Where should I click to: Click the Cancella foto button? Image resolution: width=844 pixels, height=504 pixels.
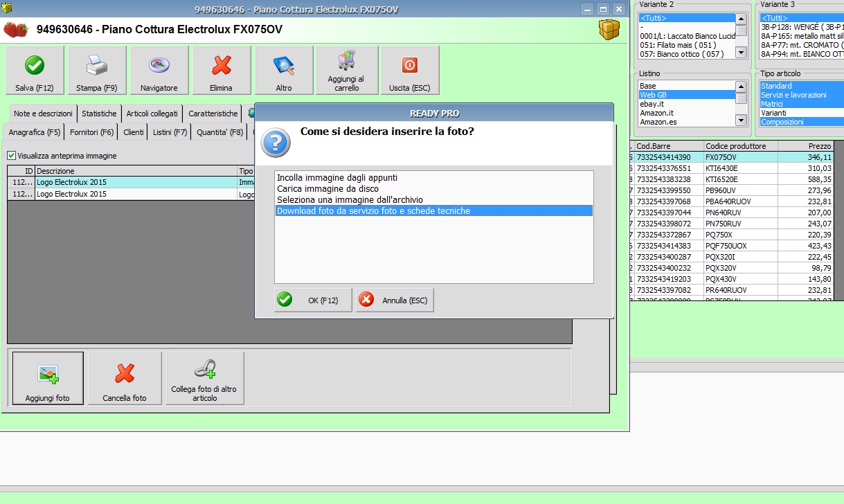tap(125, 378)
